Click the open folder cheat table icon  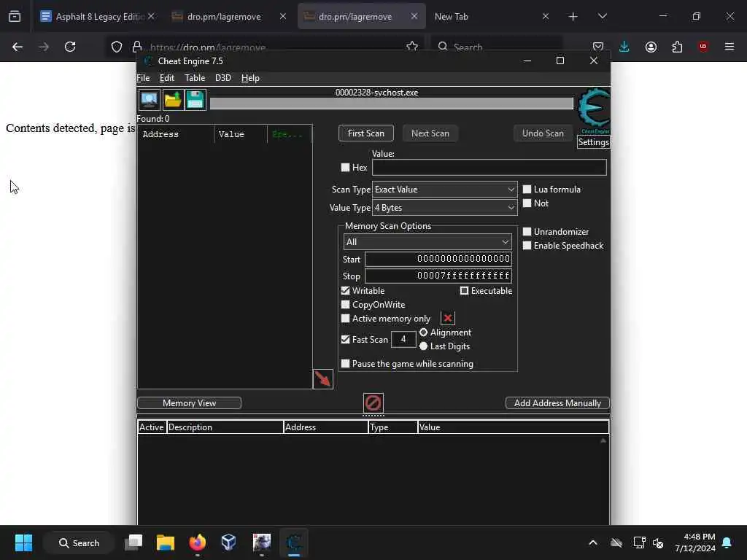tap(172, 100)
